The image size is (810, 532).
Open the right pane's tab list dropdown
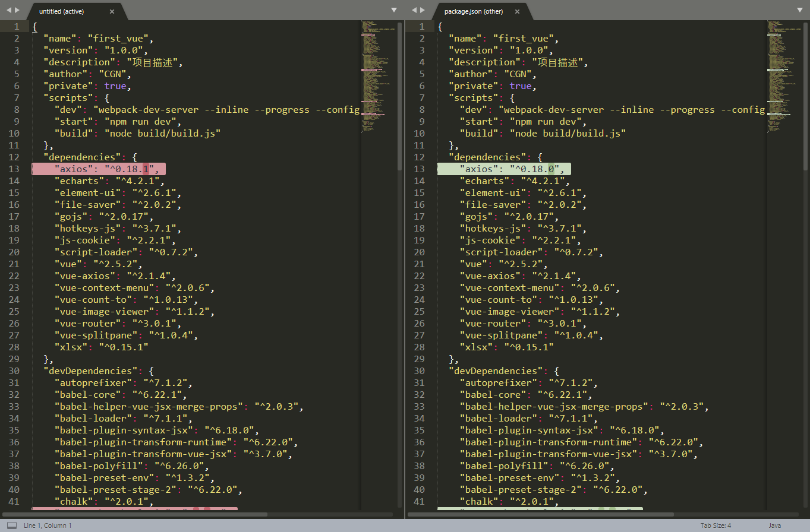click(x=799, y=10)
